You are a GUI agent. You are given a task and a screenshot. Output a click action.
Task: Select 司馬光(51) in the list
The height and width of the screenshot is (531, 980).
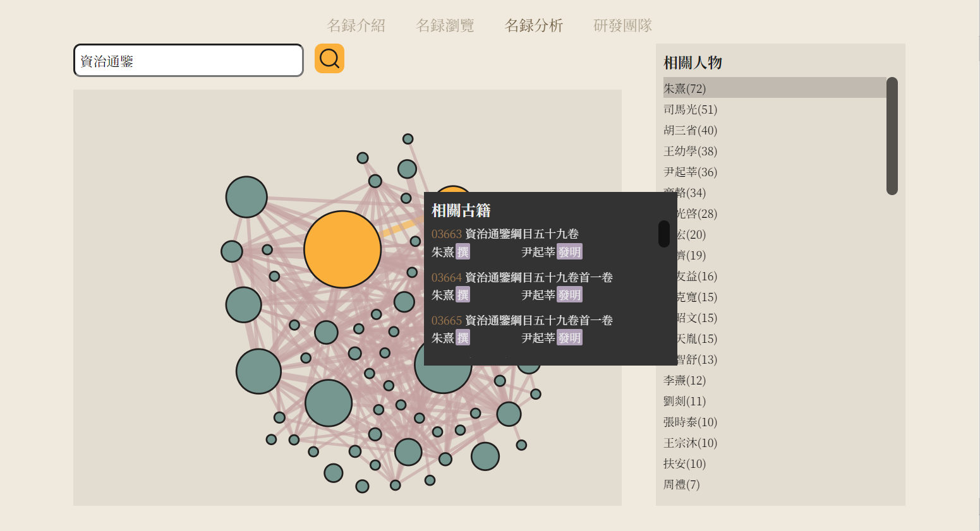coord(775,109)
